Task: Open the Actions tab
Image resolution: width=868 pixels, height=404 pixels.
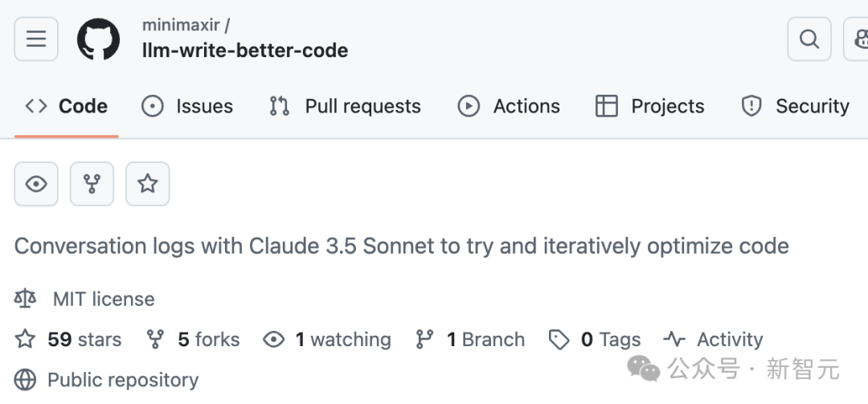Action: [x=509, y=106]
